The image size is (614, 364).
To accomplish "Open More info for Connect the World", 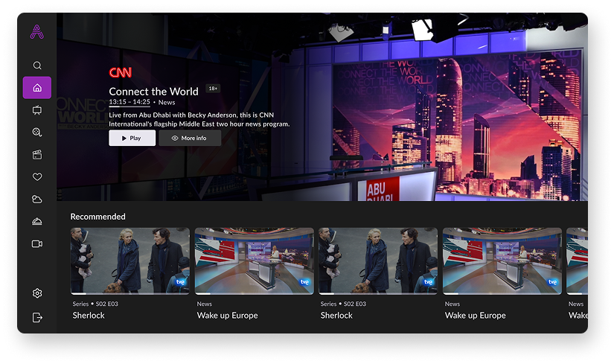I will pos(190,138).
